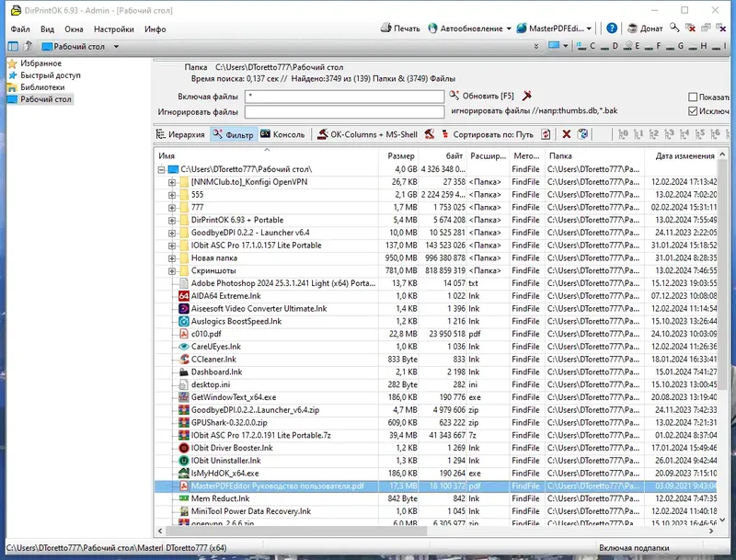Open the Окна menu
The width and height of the screenshot is (736, 560).
tap(74, 29)
